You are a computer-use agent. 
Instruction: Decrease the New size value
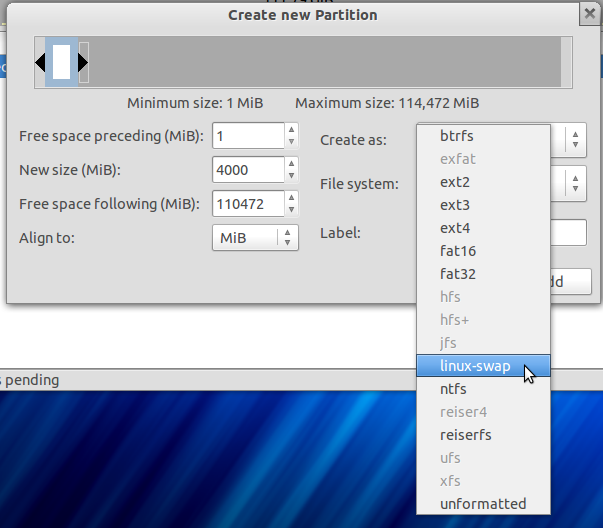291,176
